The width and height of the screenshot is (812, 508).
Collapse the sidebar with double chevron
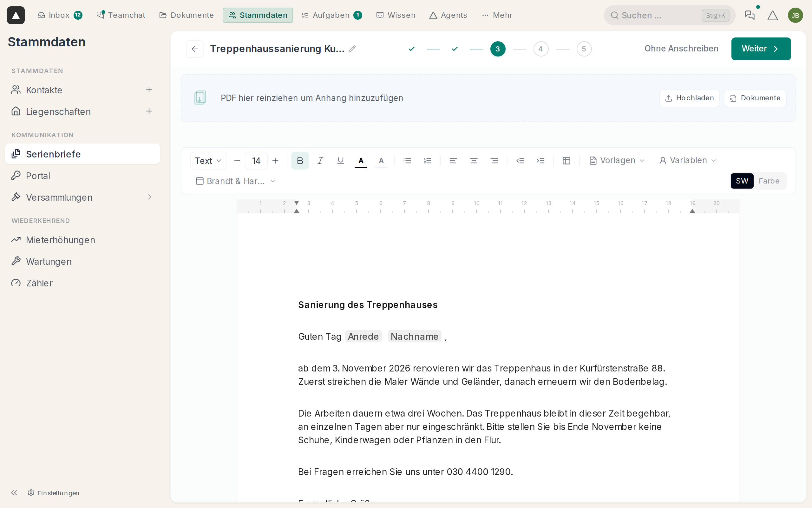tap(14, 492)
